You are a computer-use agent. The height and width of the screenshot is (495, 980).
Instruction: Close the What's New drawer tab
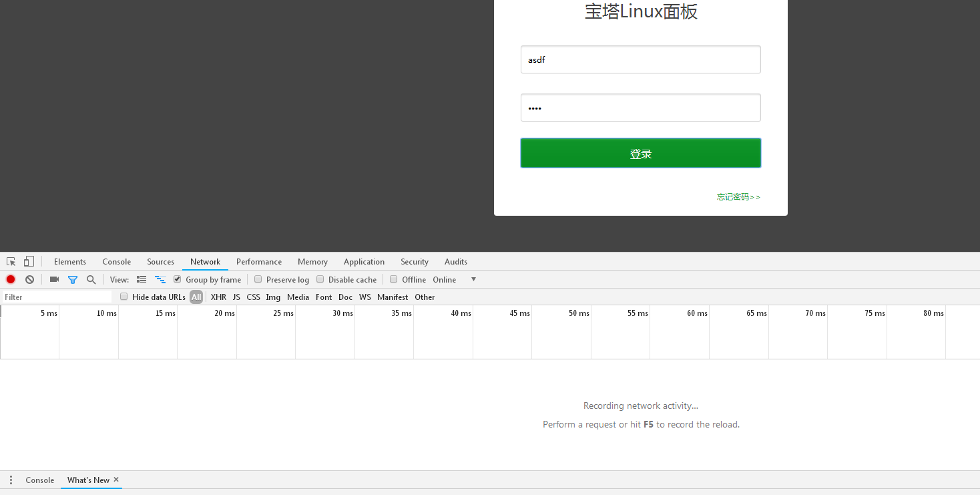[x=116, y=480]
